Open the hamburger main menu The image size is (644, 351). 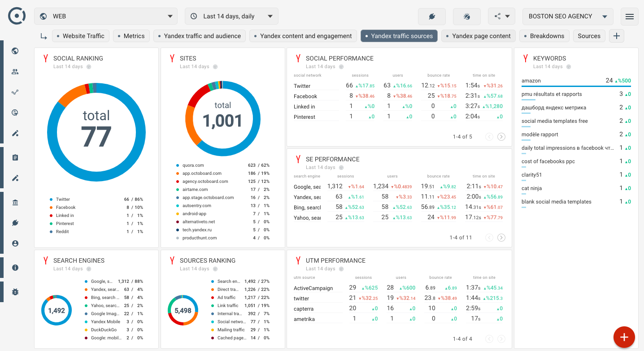pyautogui.click(x=630, y=17)
